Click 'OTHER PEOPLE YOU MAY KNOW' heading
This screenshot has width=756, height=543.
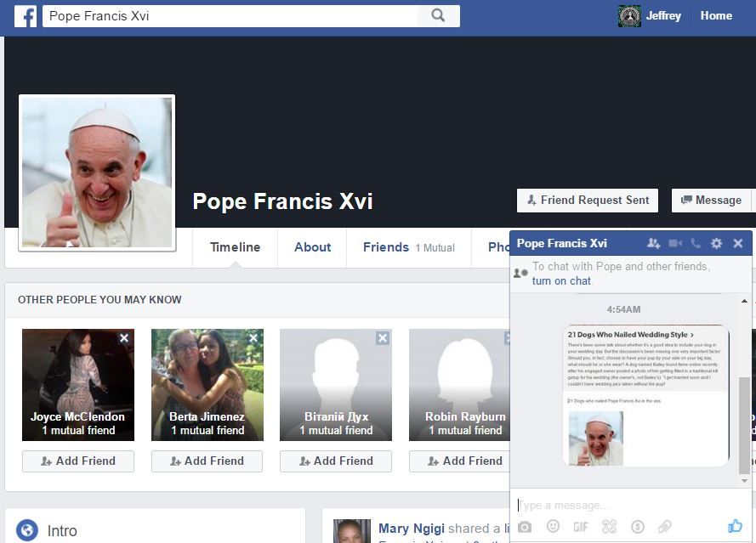[99, 300]
